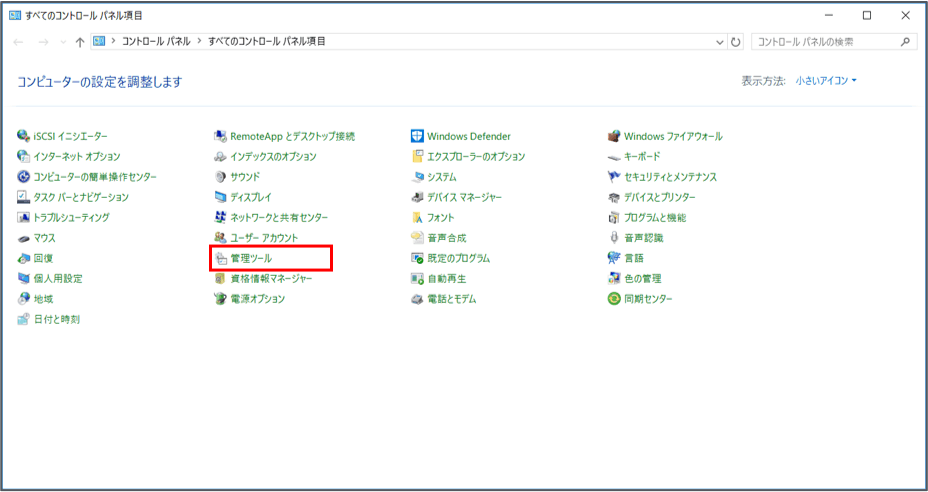Click the デバイス マネージャー icon
Image resolution: width=928 pixels, height=492 pixels.
tap(418, 197)
